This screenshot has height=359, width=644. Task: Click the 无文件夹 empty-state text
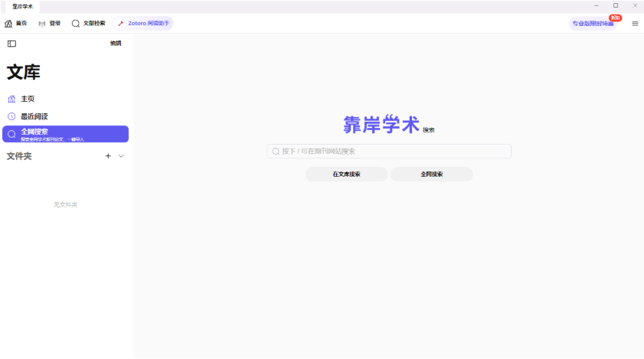tap(65, 204)
